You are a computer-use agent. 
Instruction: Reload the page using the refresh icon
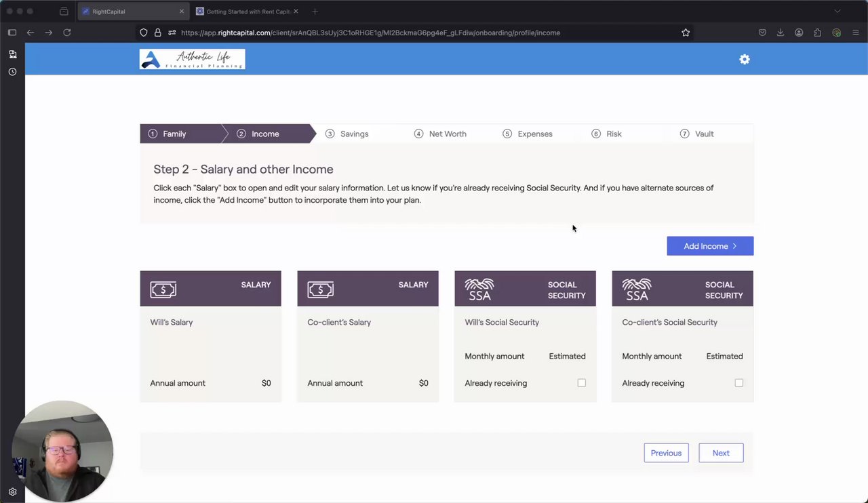[x=67, y=33]
